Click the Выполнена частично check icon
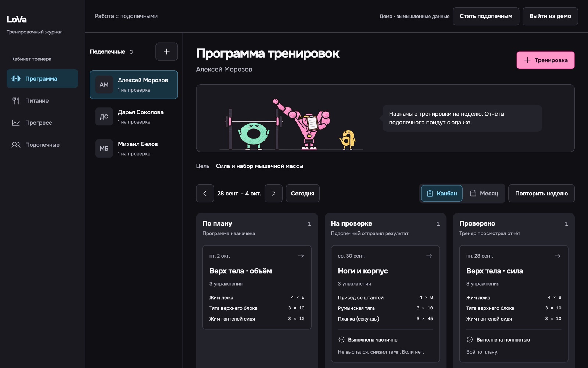 pos(341,340)
